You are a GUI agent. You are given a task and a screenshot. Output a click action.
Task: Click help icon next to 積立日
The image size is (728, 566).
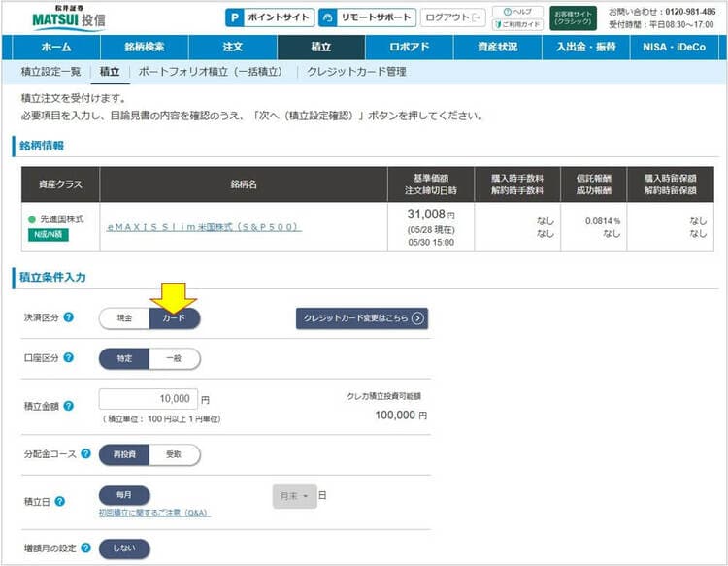(60, 502)
